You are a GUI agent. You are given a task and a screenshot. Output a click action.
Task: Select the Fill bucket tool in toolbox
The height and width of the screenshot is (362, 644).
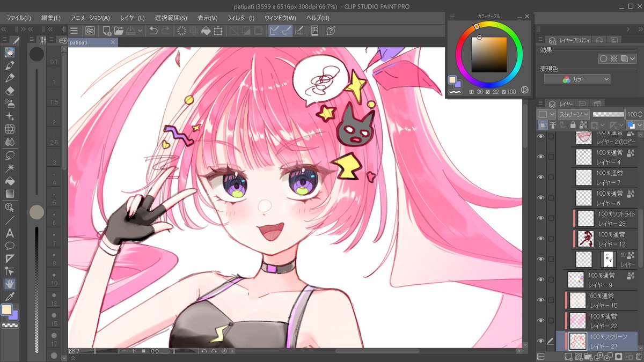(10, 181)
